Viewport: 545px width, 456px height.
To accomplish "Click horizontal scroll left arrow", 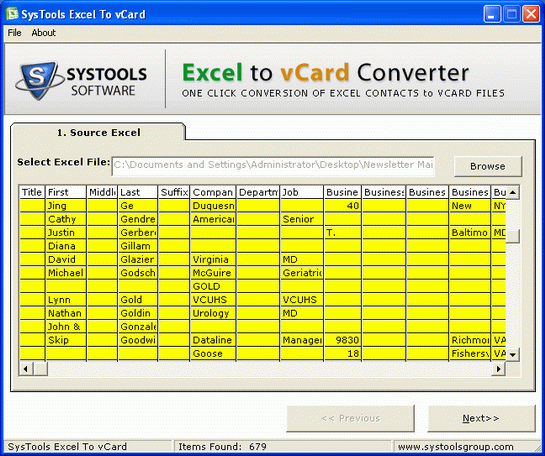I will [x=26, y=369].
